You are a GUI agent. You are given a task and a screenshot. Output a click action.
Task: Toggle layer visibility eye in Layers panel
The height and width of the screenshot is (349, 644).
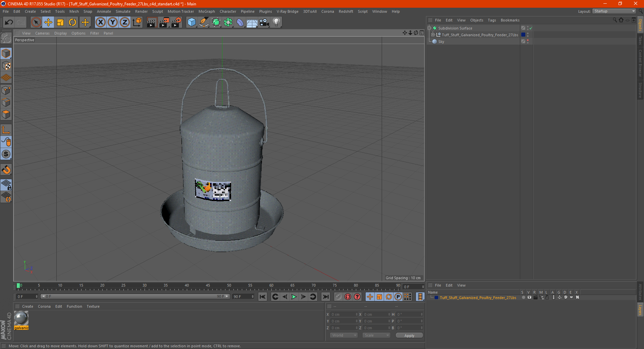point(529,297)
